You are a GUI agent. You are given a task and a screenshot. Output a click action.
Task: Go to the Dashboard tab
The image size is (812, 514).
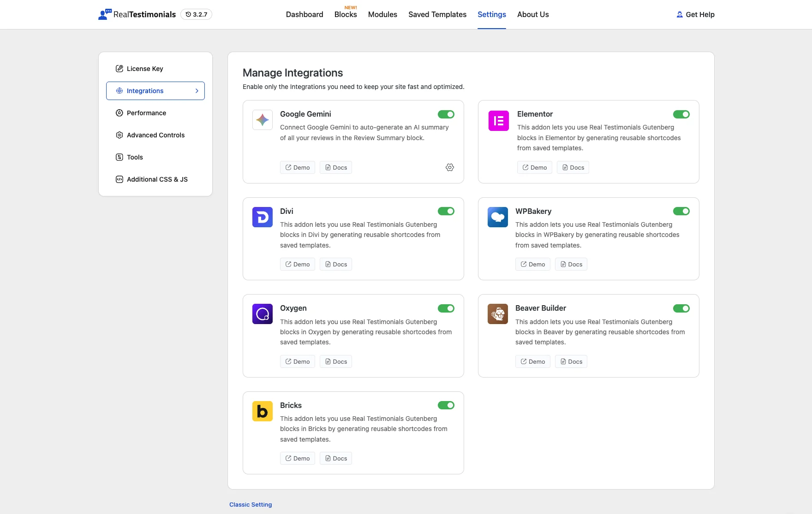(x=304, y=14)
